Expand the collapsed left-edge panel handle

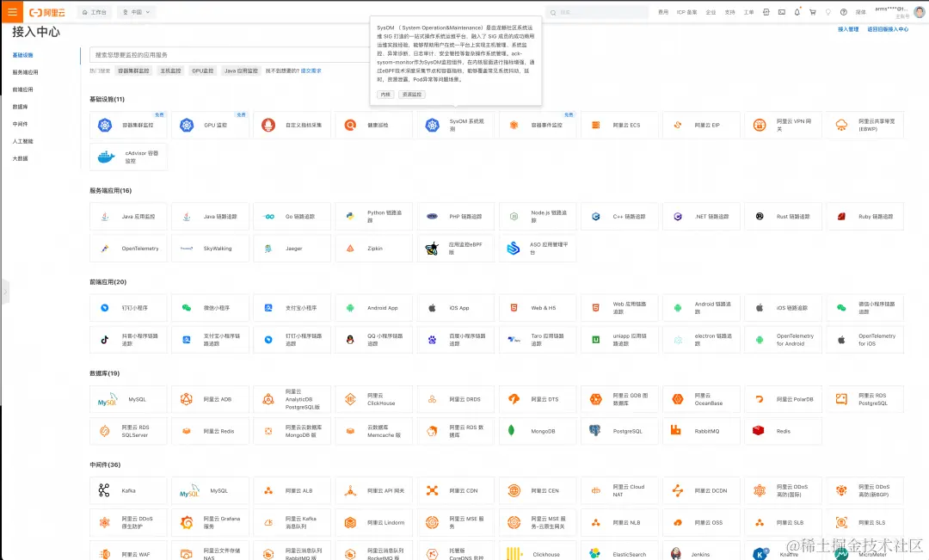[x=5, y=292]
